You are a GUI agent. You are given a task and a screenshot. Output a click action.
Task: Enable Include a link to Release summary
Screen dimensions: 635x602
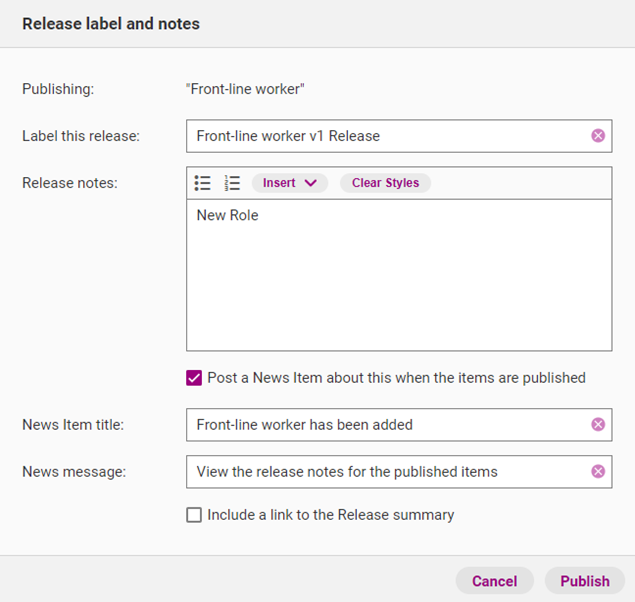194,515
